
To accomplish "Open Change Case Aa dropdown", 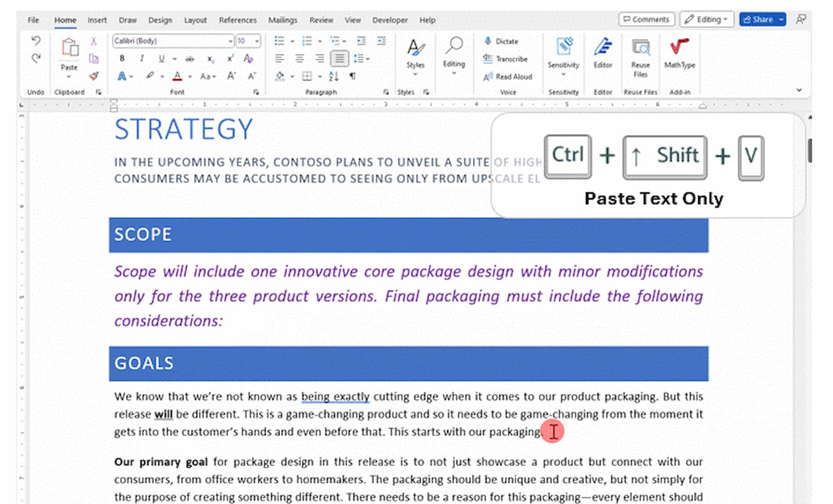I will [208, 76].
